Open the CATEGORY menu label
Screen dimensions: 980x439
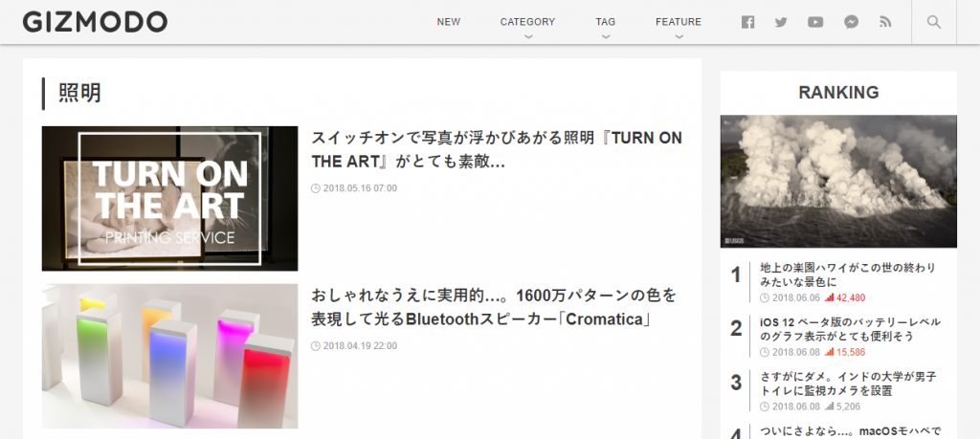click(x=527, y=22)
